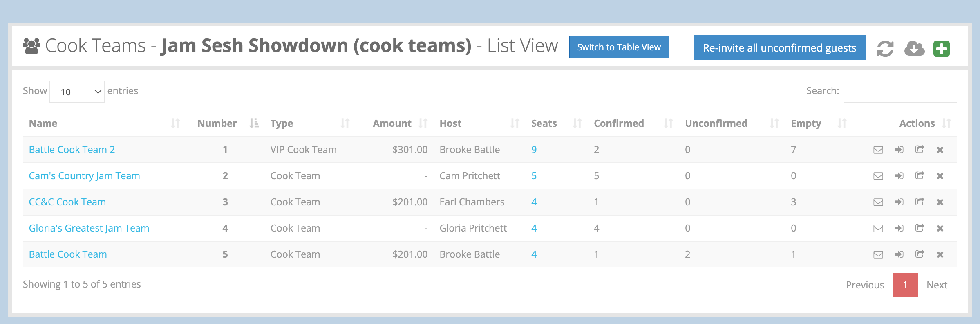980x324 pixels.
Task: Click seats count 9 for Battle Cook Team 2
Action: click(x=534, y=150)
